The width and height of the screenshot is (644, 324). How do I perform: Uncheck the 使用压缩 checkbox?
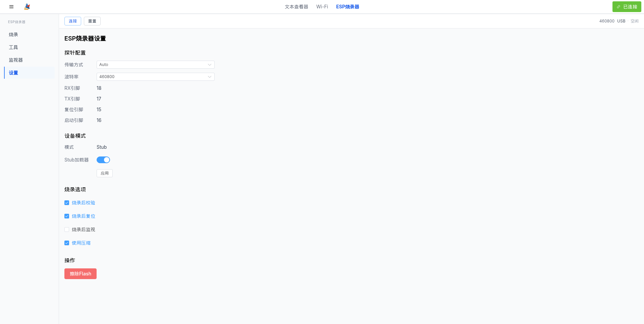point(67,243)
